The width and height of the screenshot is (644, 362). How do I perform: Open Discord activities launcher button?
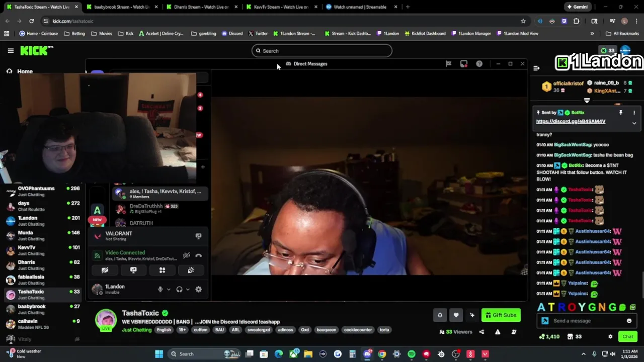pyautogui.click(x=162, y=270)
